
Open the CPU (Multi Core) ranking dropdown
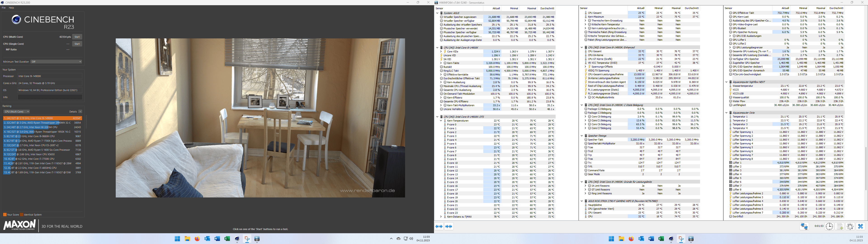pos(17,112)
